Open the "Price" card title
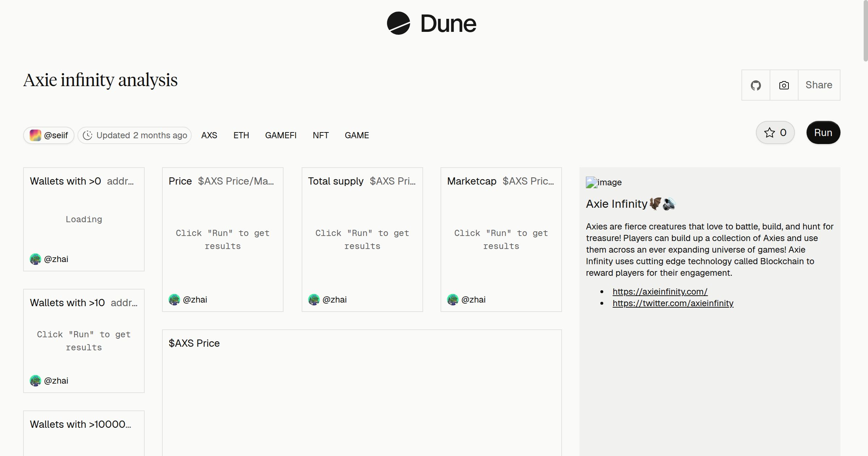Image resolution: width=868 pixels, height=456 pixels. click(x=180, y=181)
